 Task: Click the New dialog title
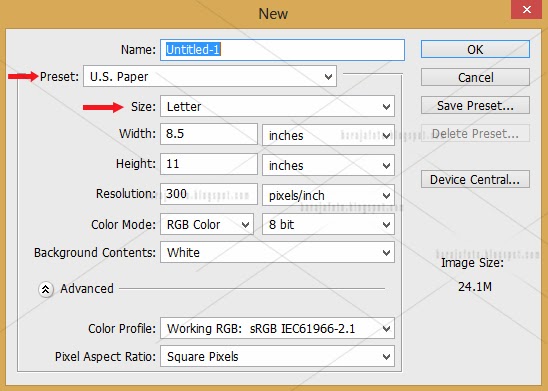[273, 14]
